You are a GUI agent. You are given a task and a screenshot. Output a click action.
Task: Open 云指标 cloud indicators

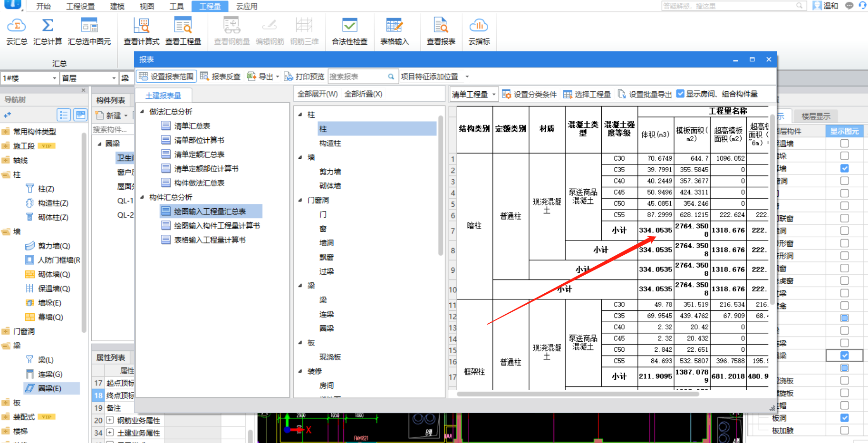[x=479, y=31]
